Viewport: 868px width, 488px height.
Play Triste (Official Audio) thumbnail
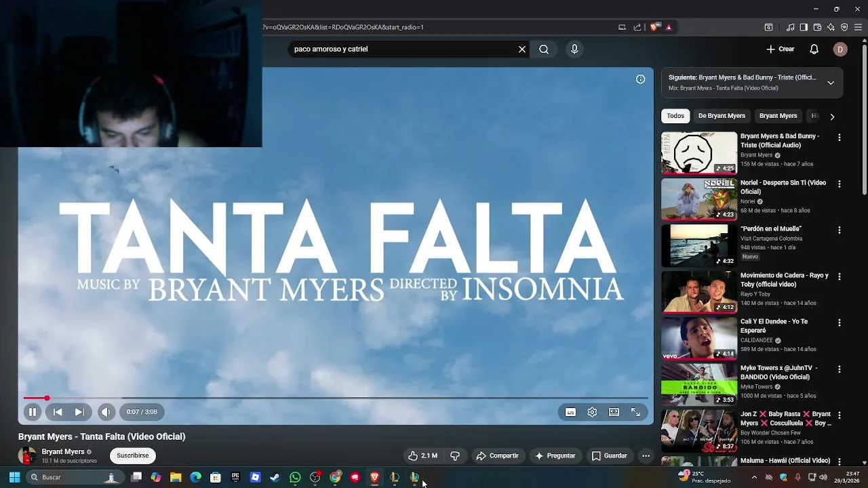[x=699, y=153]
